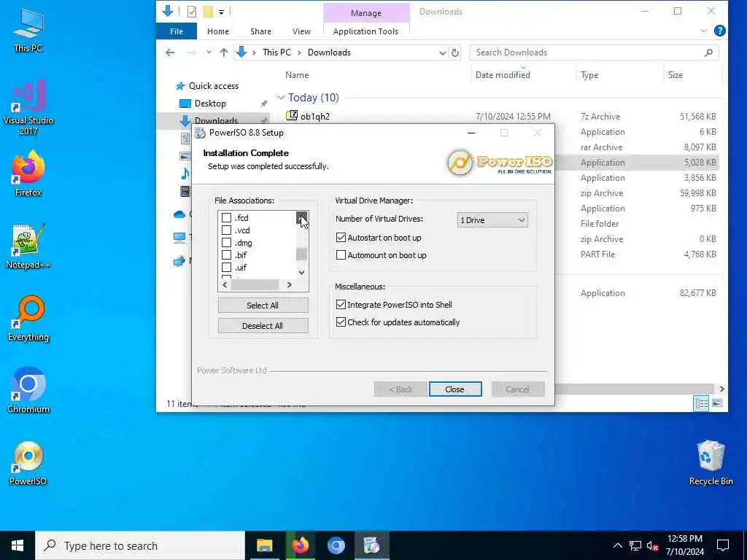Viewport: 747px width, 560px height.
Task: Open This PC desktop icon
Action: pos(28,30)
